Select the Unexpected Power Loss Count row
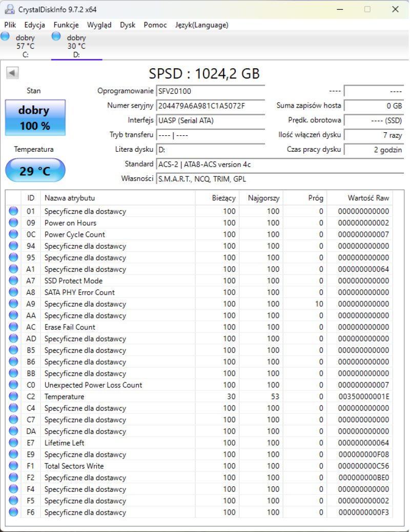Image resolution: width=410 pixels, height=532 pixels. [x=93, y=385]
